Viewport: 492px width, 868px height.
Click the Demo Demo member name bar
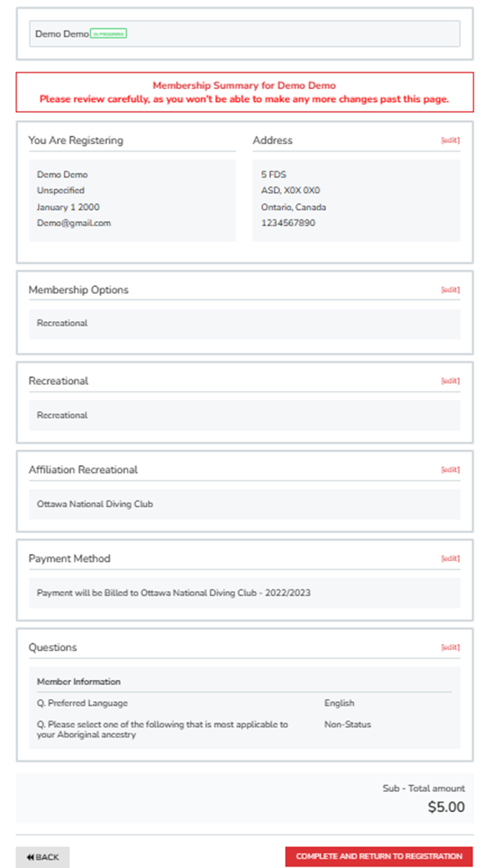(x=245, y=34)
